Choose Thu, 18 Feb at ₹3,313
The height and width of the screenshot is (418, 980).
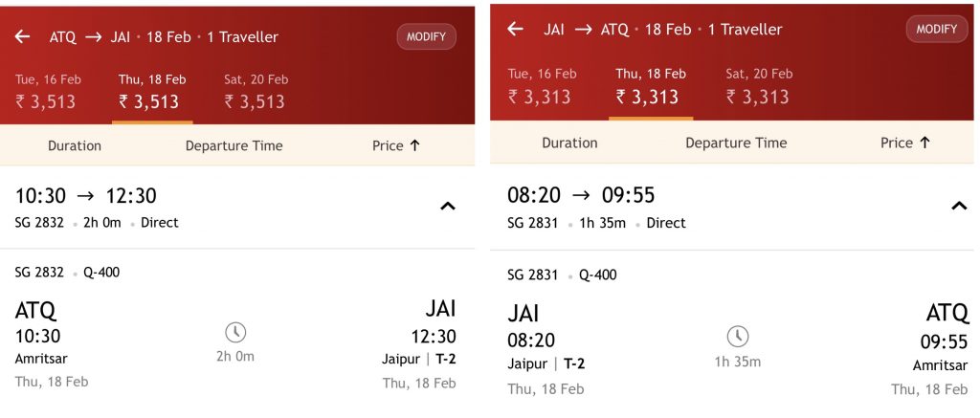648,86
